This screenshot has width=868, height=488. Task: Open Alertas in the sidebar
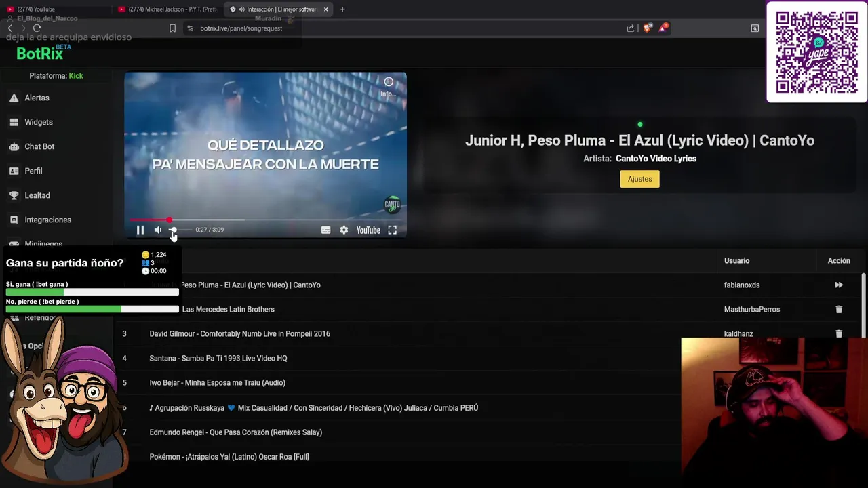click(x=37, y=98)
